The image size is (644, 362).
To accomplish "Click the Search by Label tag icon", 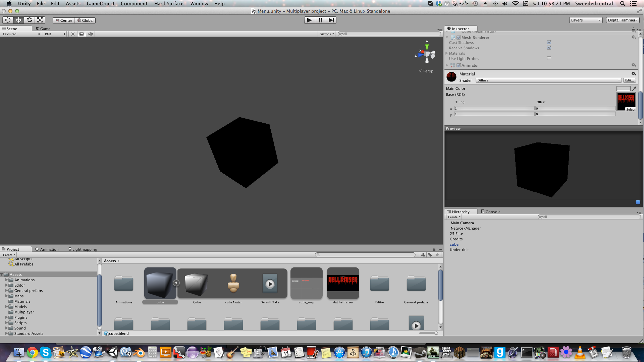I will [430, 255].
